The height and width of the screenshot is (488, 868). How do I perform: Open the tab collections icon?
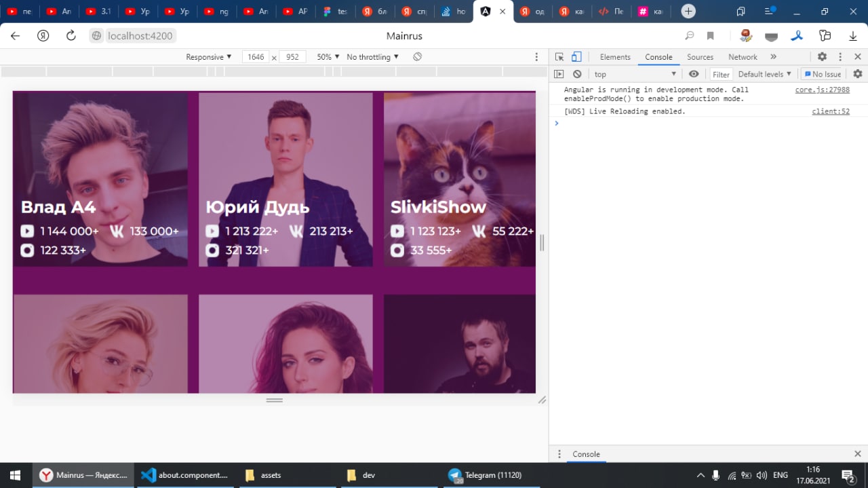click(x=741, y=12)
